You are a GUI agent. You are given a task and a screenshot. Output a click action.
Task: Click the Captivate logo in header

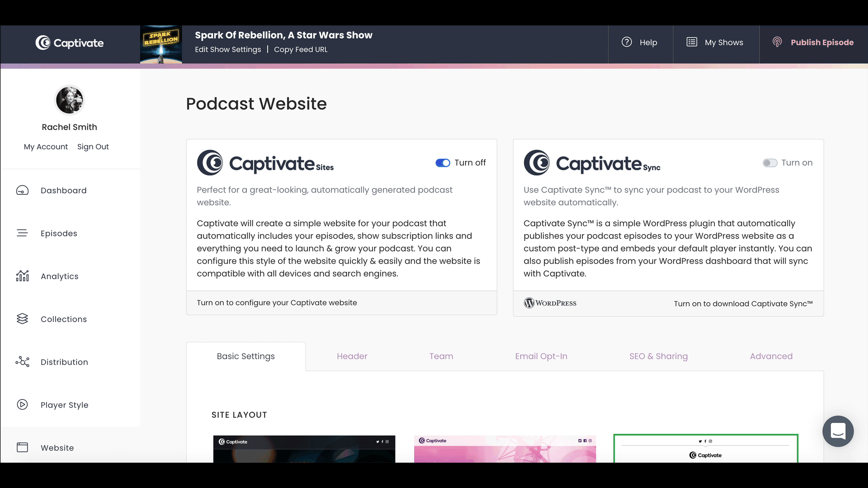pyautogui.click(x=70, y=43)
